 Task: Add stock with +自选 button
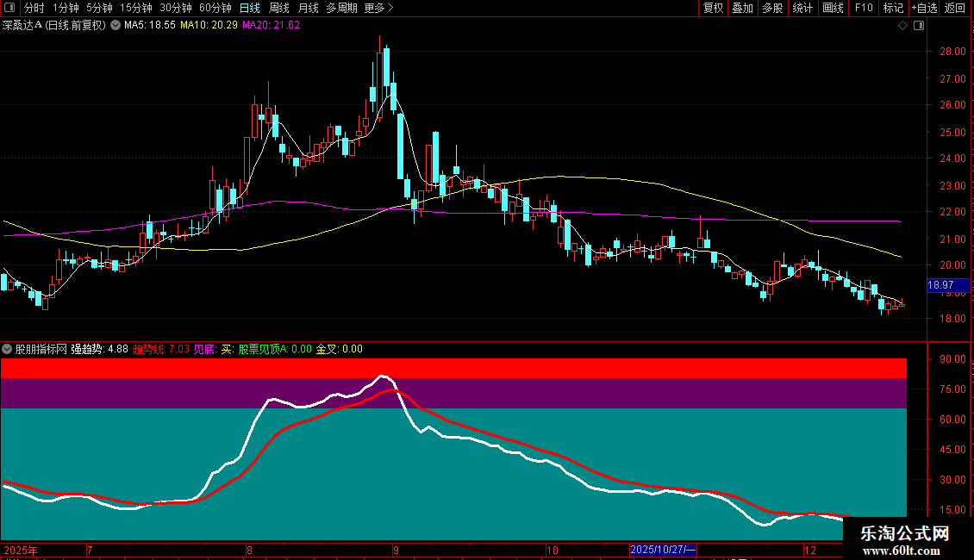(x=924, y=8)
